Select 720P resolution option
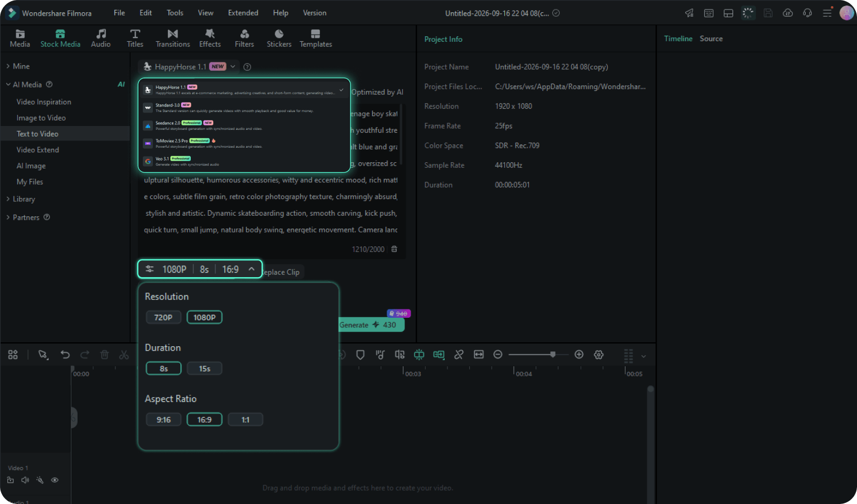Viewport: 857px width, 504px height. [163, 317]
